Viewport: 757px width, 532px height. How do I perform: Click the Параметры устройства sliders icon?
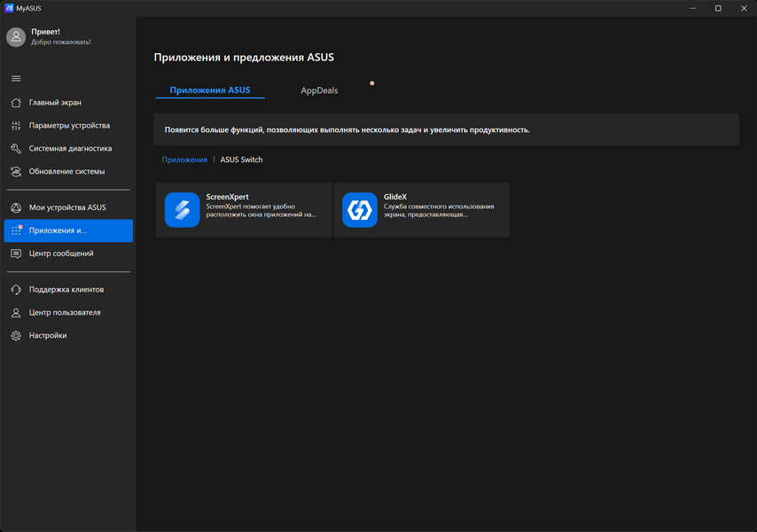tap(16, 126)
